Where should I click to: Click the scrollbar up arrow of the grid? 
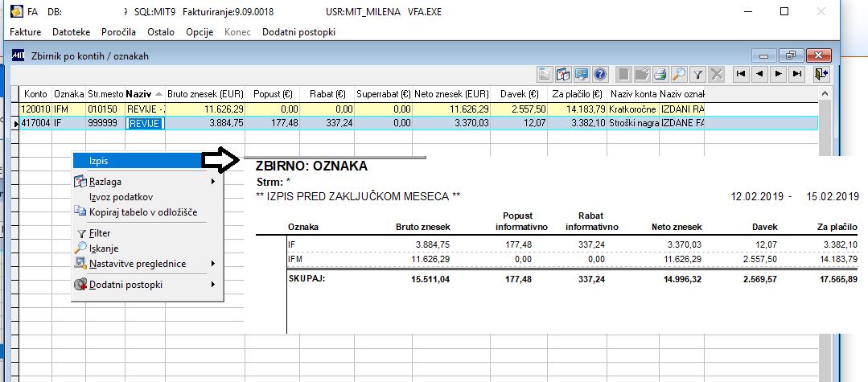pos(825,93)
